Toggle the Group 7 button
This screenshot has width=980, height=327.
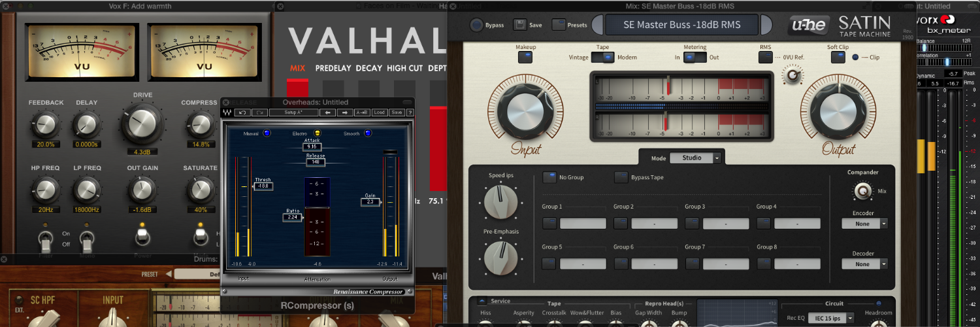(692, 264)
